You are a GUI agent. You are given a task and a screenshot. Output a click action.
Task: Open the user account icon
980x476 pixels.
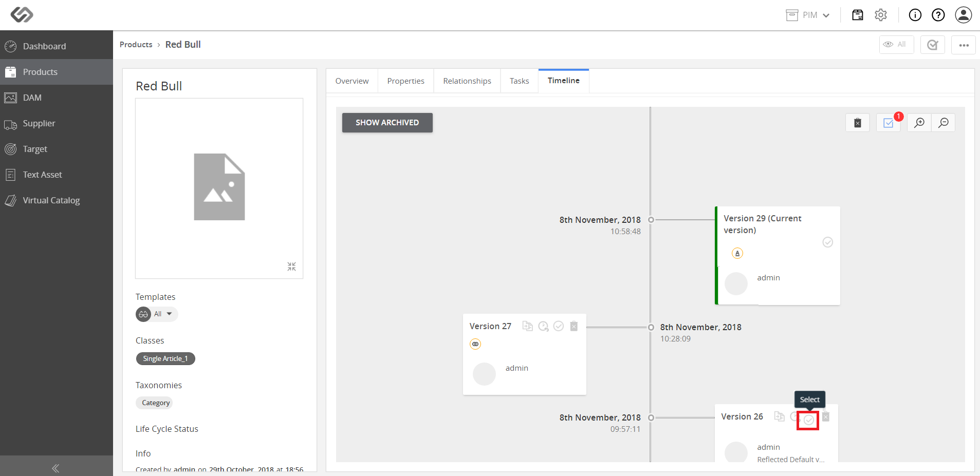964,15
